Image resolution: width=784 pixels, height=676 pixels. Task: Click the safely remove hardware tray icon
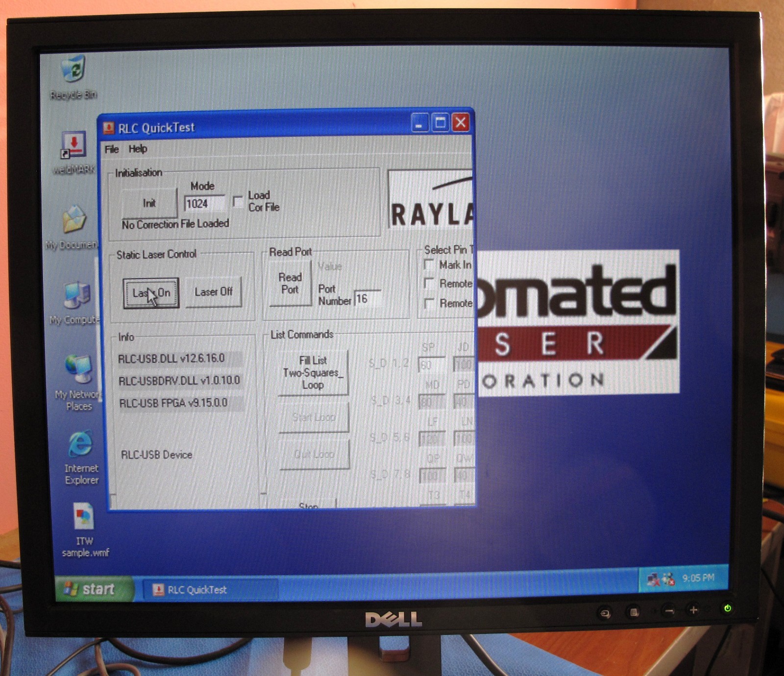coord(667,579)
